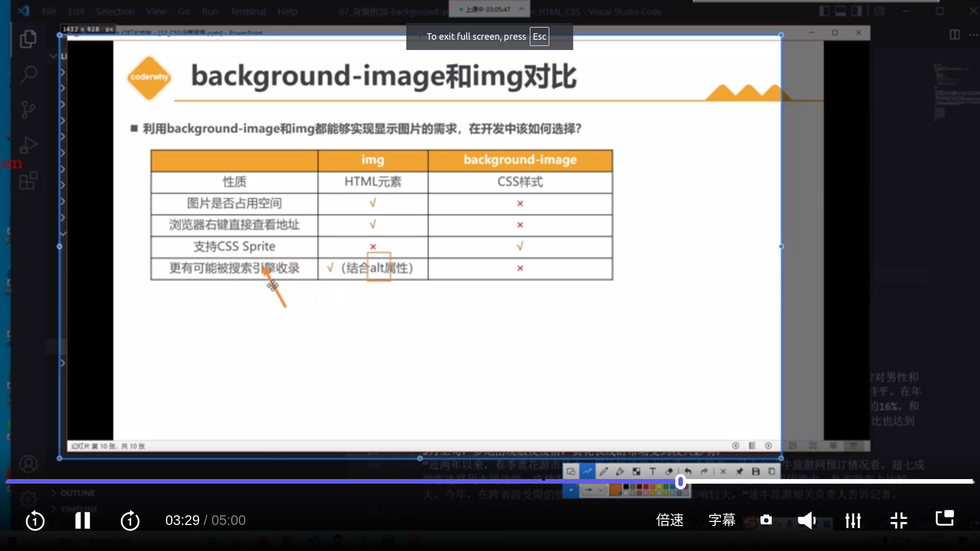Select the text tool in screenshot toolbar
Screen dimensions: 980x551
click(652, 471)
